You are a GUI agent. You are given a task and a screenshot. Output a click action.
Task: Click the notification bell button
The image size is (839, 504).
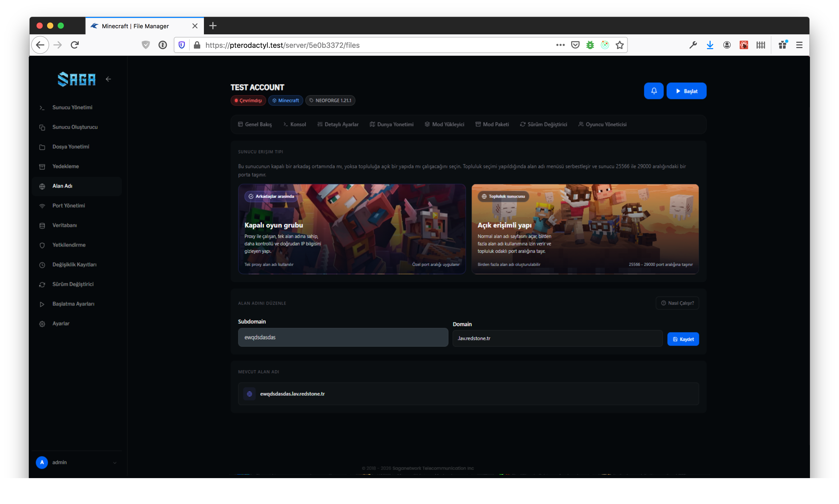click(x=653, y=91)
